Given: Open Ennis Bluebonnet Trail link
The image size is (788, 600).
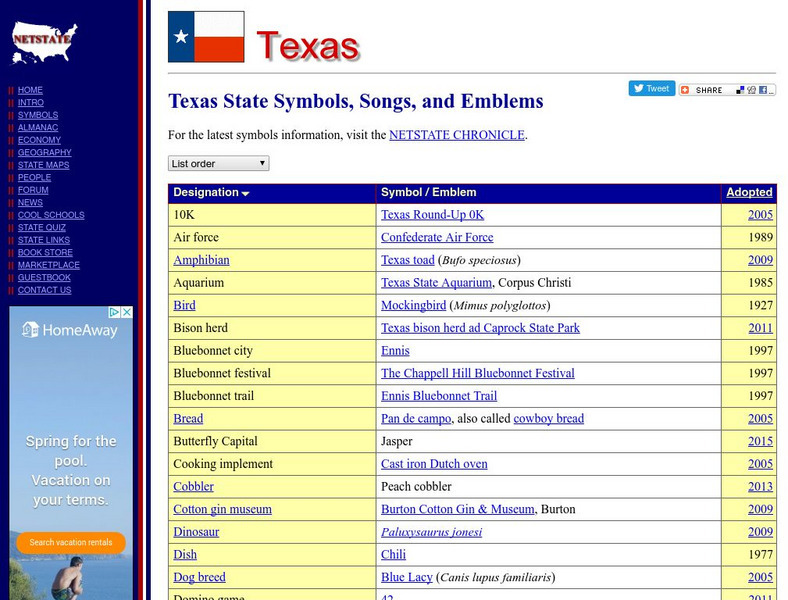Looking at the screenshot, I should click(x=439, y=395).
